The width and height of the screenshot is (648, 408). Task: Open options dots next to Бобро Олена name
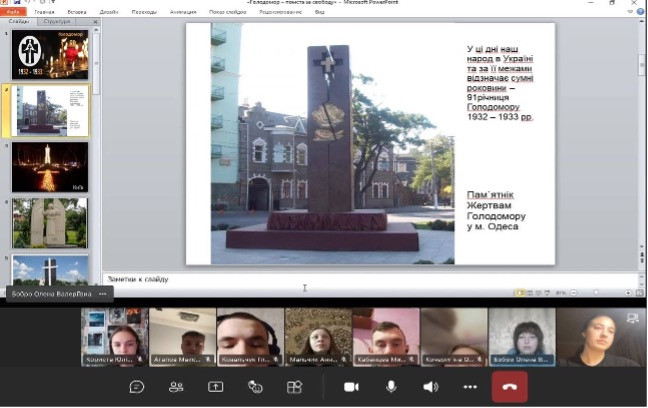click(x=102, y=294)
